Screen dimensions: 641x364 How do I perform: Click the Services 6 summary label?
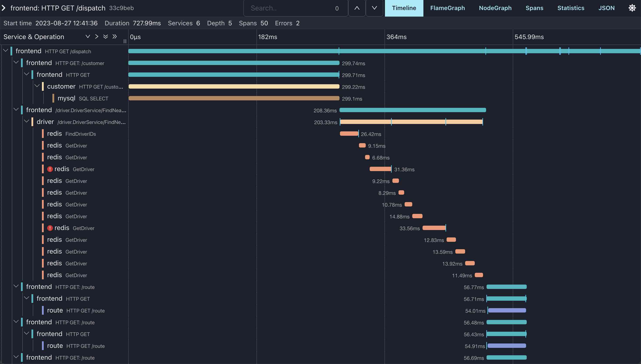click(x=184, y=23)
